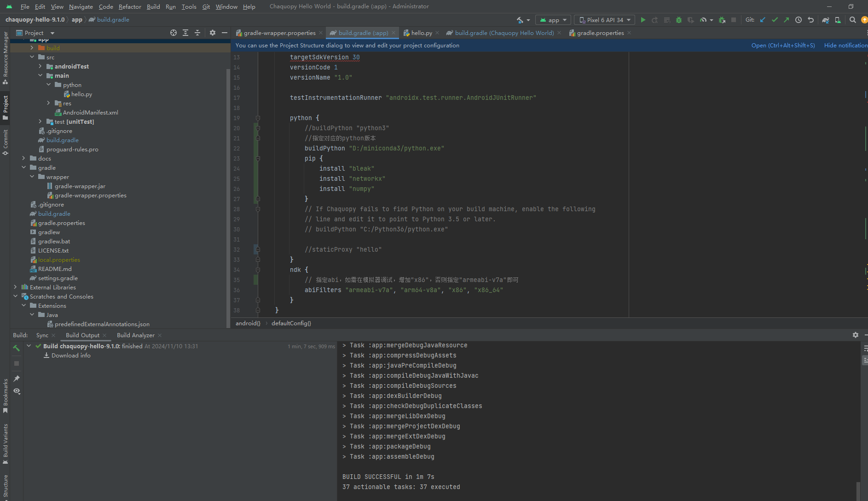
Task: Switch to the Build Analyzer tab
Action: 135,335
